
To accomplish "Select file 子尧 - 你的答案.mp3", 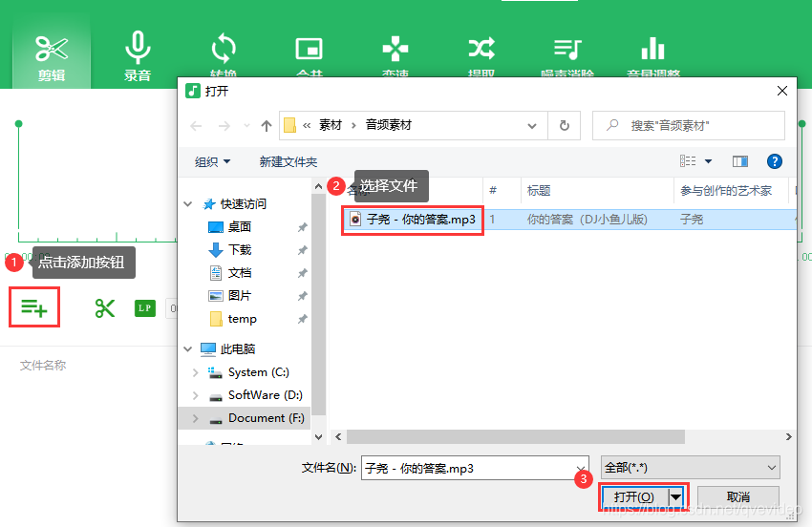I will pos(413,220).
